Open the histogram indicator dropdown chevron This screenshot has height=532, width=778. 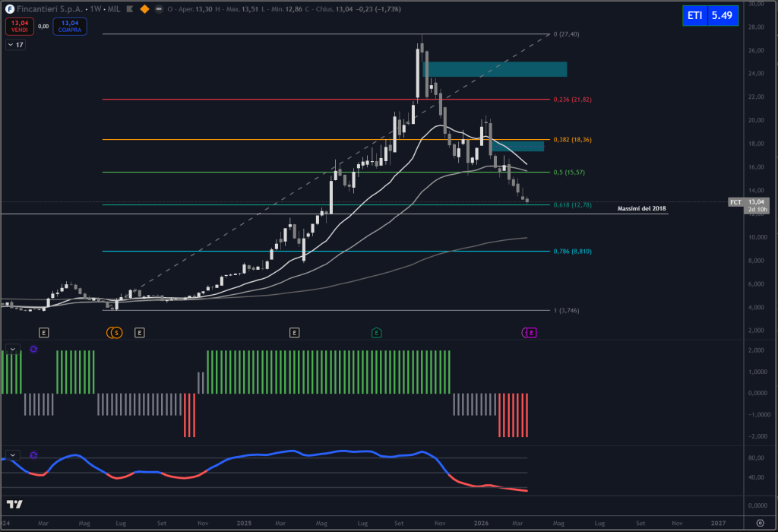tap(11, 350)
